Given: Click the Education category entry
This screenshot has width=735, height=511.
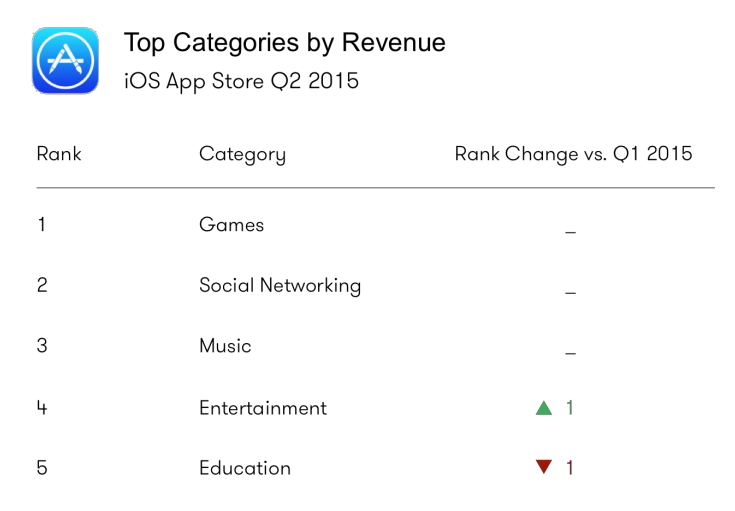Looking at the screenshot, I should tap(245, 468).
